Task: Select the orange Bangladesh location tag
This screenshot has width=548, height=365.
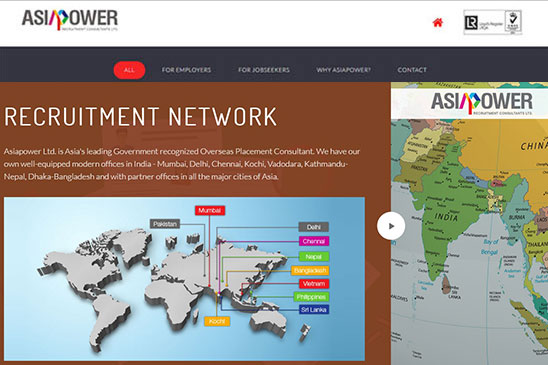Action: coord(310,270)
